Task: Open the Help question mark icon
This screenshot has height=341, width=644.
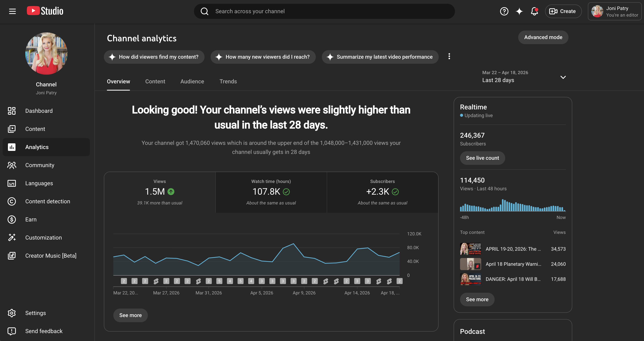Action: click(x=504, y=11)
